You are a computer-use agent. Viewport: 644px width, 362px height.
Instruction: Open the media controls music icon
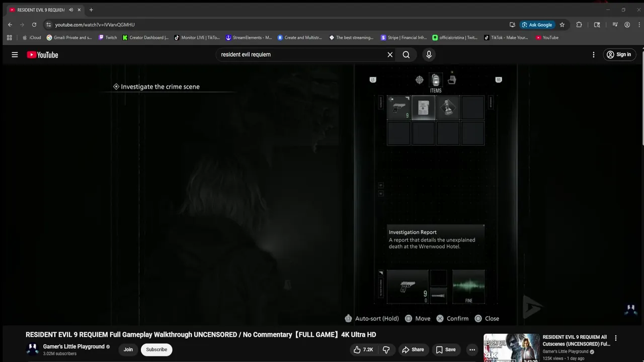coord(615,25)
